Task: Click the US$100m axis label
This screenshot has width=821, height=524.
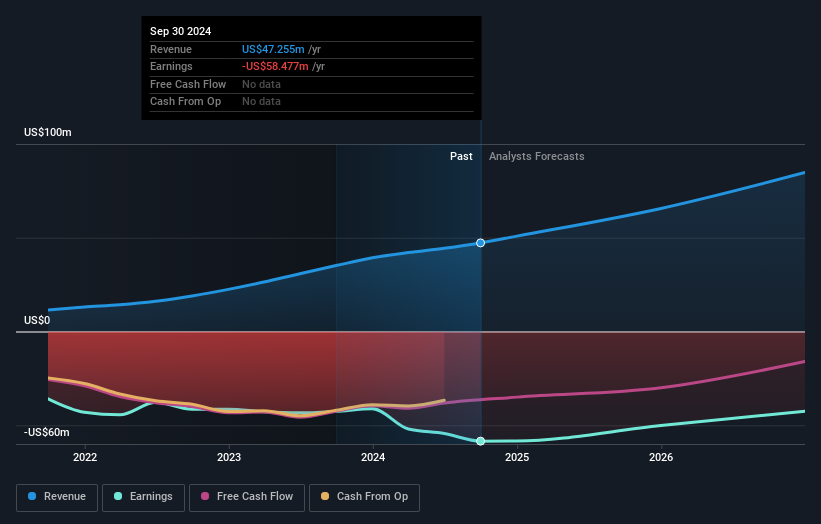Action: (48, 132)
